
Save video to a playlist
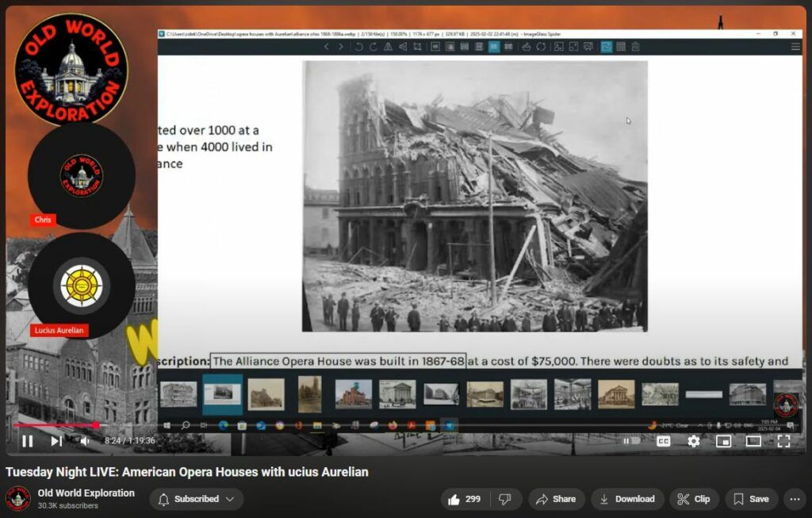(751, 499)
